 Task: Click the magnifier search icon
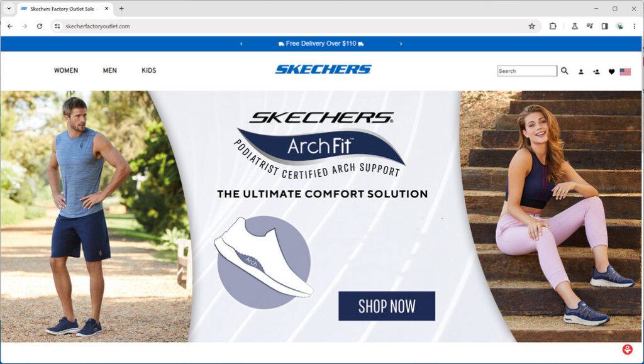click(564, 70)
